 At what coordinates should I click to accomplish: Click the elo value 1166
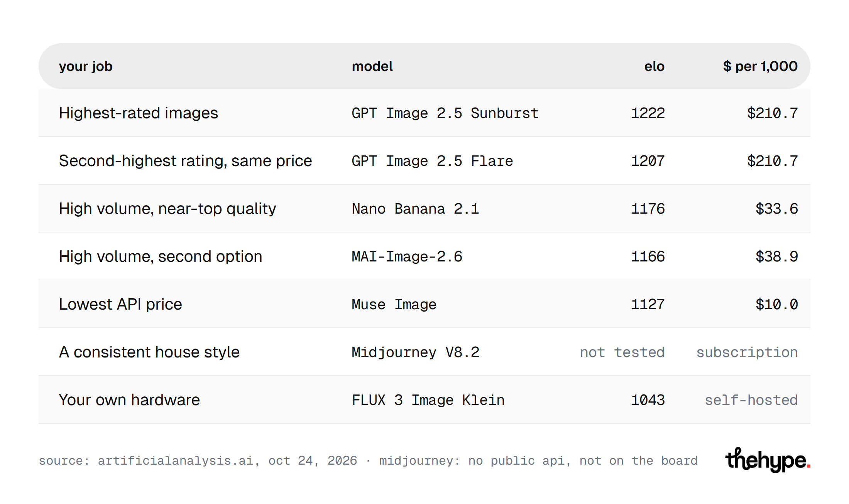pyautogui.click(x=648, y=256)
